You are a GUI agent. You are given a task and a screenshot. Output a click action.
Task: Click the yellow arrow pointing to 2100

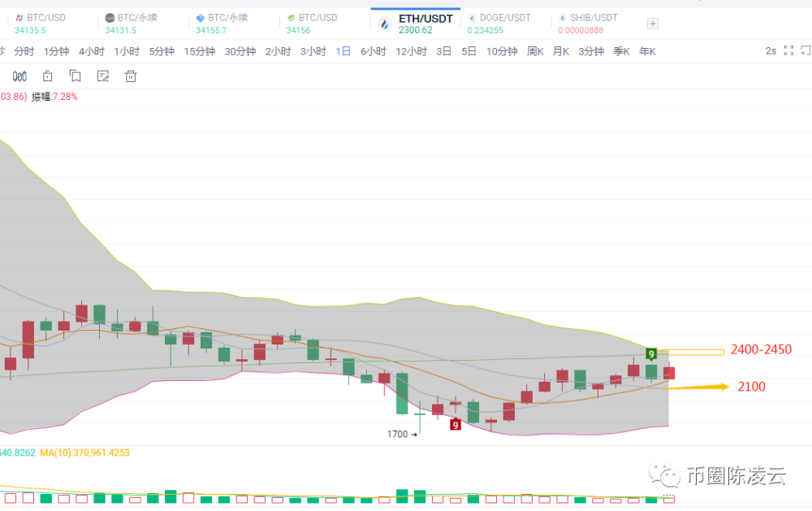pos(696,387)
